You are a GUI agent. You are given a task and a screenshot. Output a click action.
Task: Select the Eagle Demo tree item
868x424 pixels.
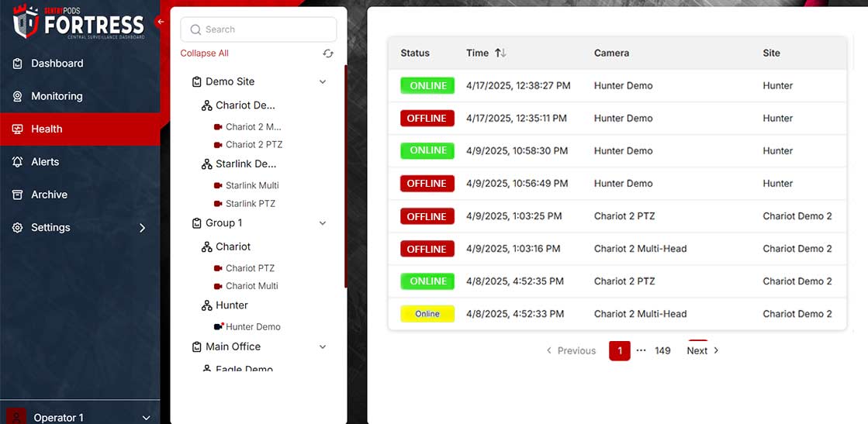[244, 367]
